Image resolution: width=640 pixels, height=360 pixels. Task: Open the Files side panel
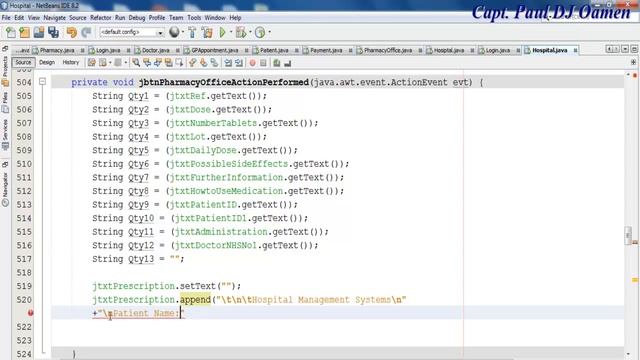[5, 102]
